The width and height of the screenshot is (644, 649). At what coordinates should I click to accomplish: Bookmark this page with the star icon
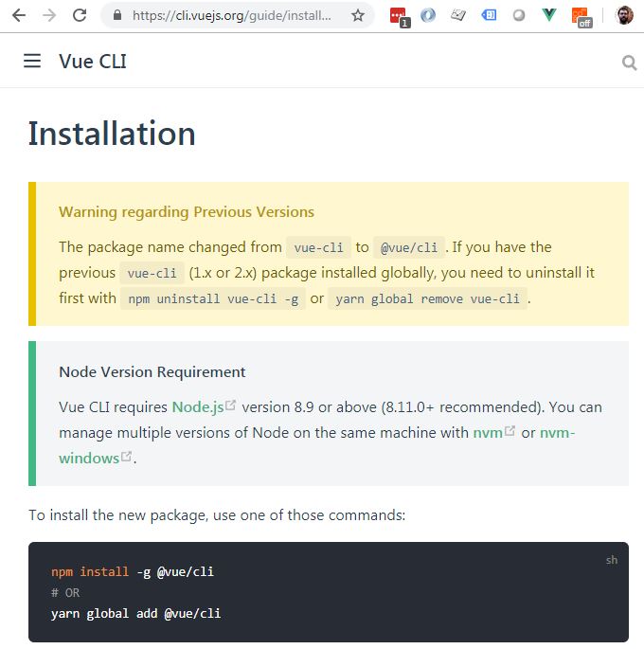click(x=358, y=16)
